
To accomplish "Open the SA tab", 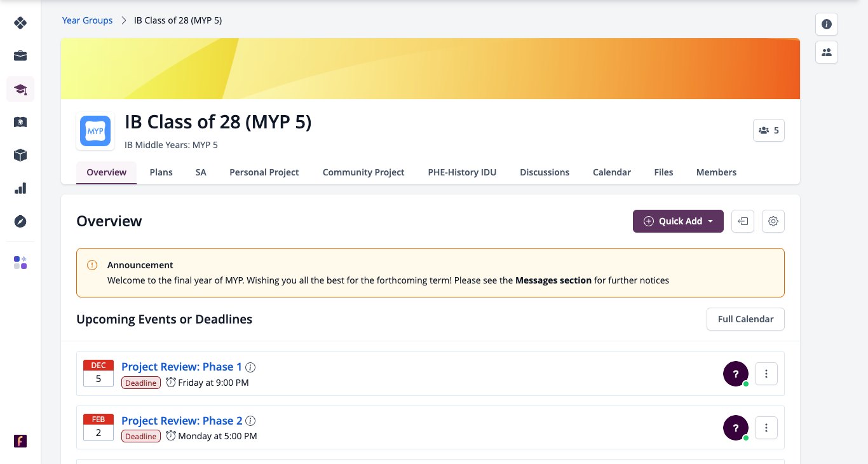I will coord(201,172).
